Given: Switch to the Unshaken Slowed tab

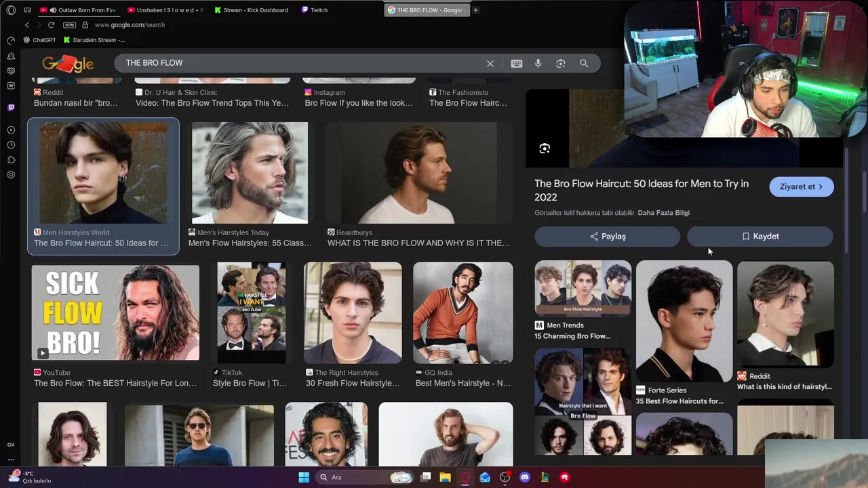Looking at the screenshot, I should pyautogui.click(x=165, y=10).
